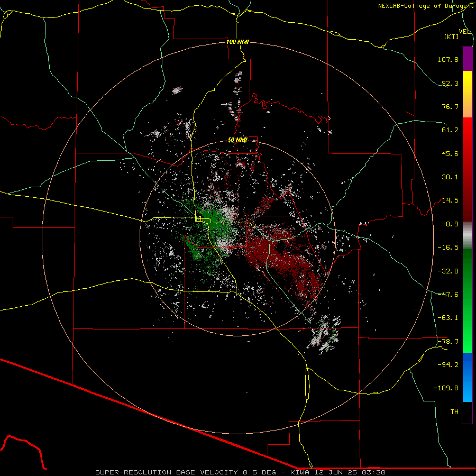Select the 76.7 legend value
476x476 pixels.
(450, 106)
